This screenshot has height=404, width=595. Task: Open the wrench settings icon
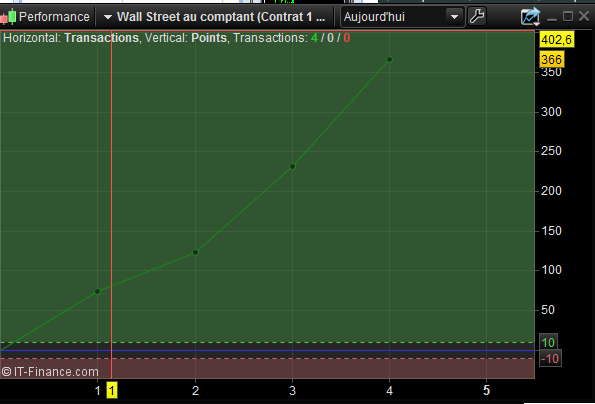(x=477, y=17)
